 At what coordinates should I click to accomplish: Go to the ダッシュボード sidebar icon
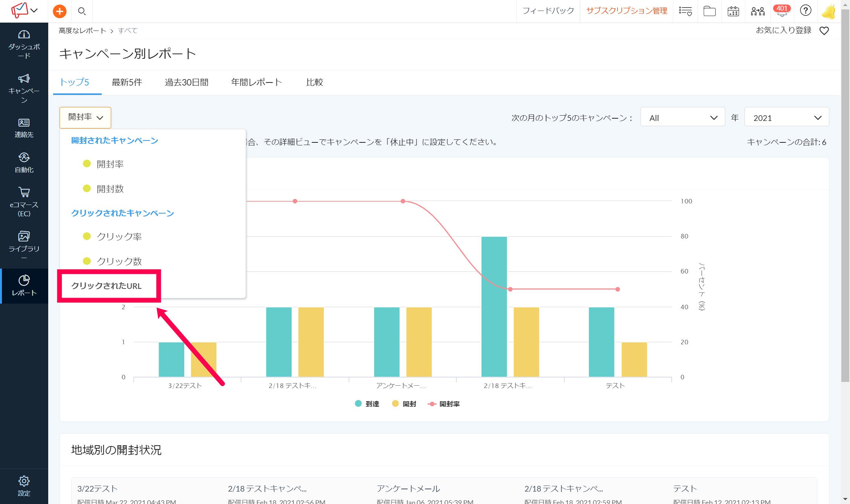24,44
